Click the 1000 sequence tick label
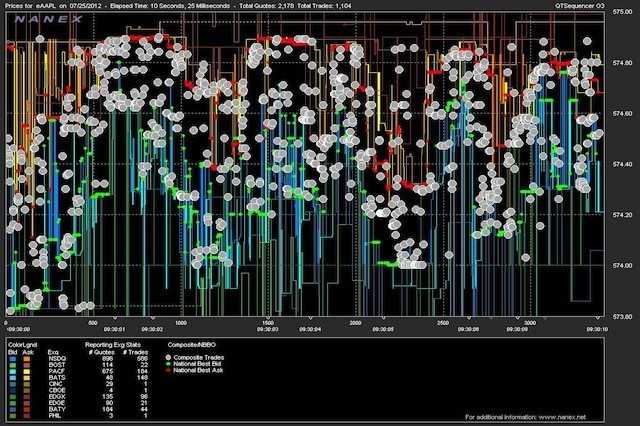 click(180, 323)
